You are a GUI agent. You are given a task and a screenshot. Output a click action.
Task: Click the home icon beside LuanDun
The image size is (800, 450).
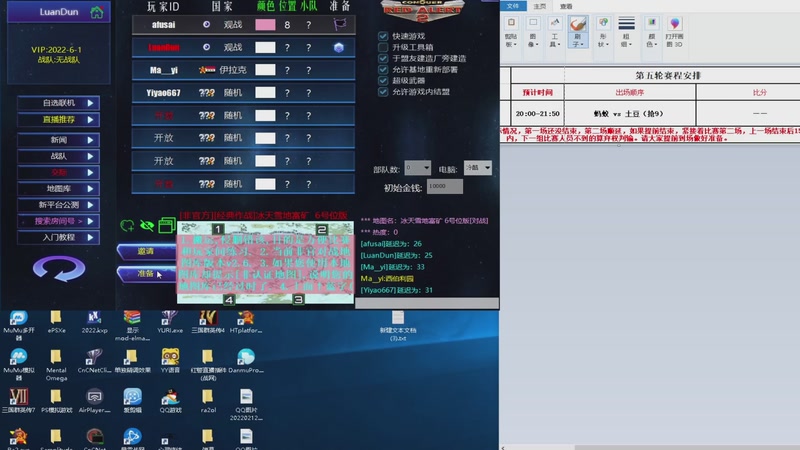coord(96,12)
